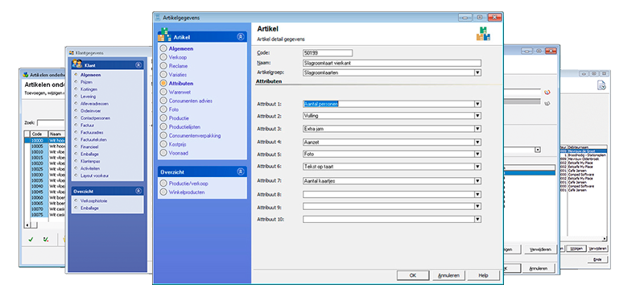Click the green checkmark icon in Artikelen onderhoud
644x297 pixels.
click(x=31, y=240)
